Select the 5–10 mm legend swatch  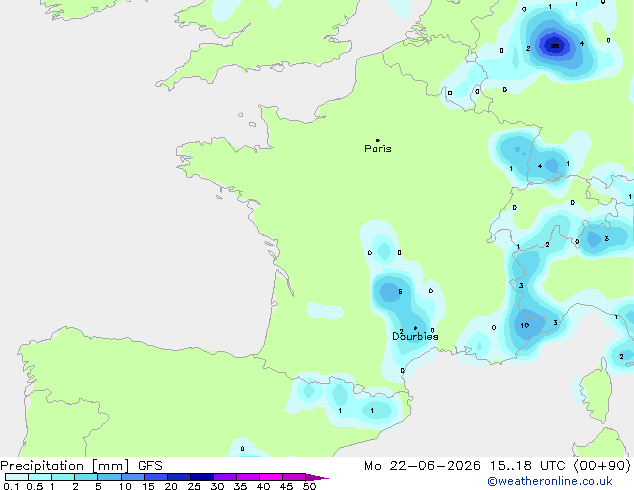109,477
